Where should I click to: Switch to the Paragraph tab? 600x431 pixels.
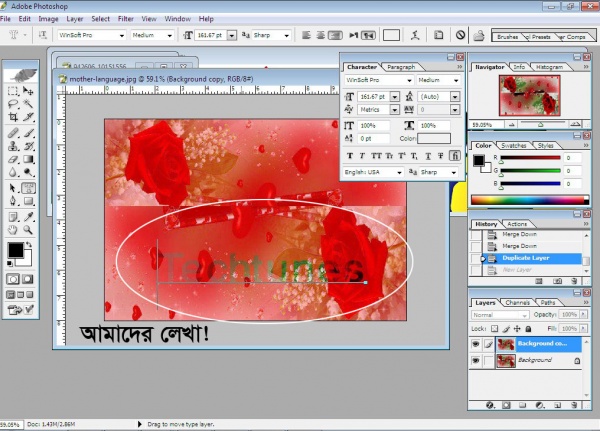click(401, 67)
